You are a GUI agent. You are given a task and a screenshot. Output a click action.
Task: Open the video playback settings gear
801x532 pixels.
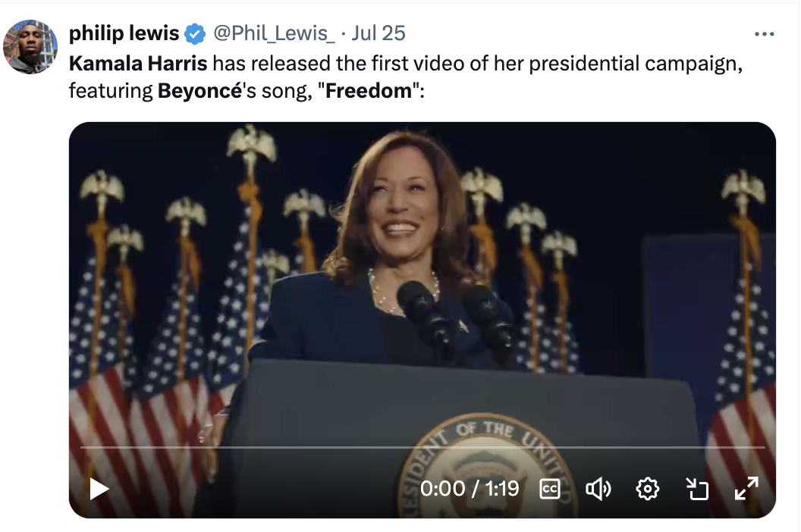[x=647, y=489]
